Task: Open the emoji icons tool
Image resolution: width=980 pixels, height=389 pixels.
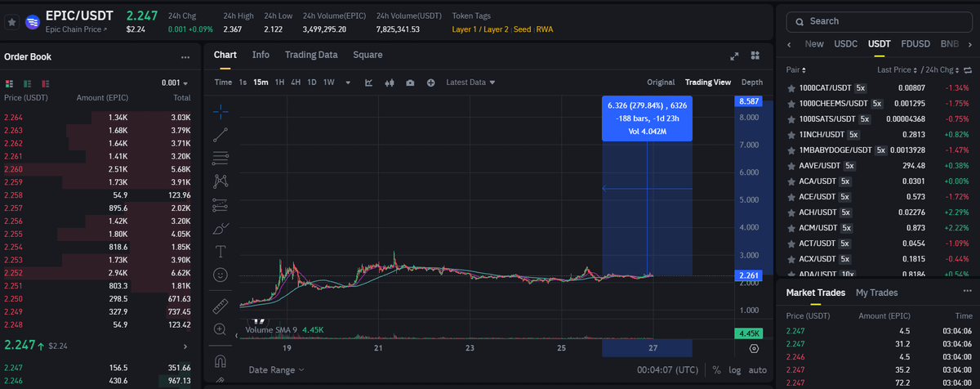Action: click(220, 275)
